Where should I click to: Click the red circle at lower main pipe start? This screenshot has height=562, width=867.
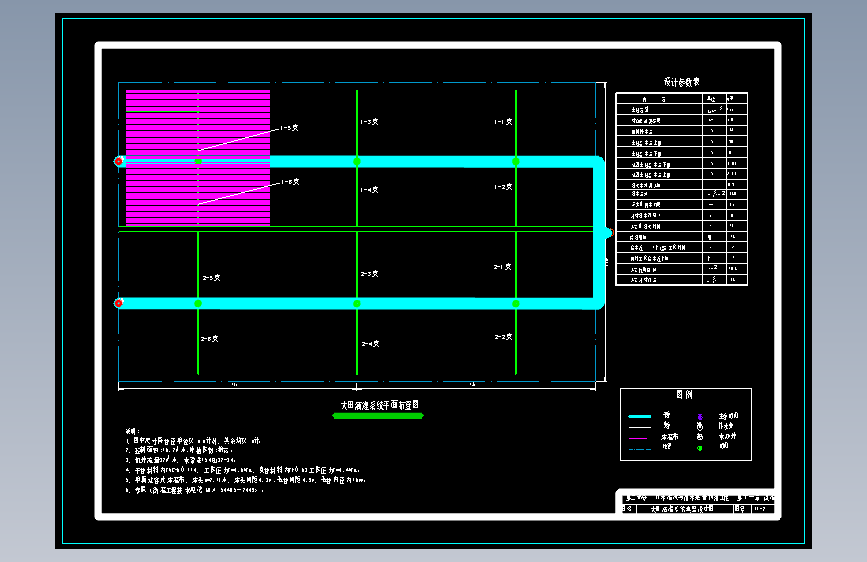[118, 303]
